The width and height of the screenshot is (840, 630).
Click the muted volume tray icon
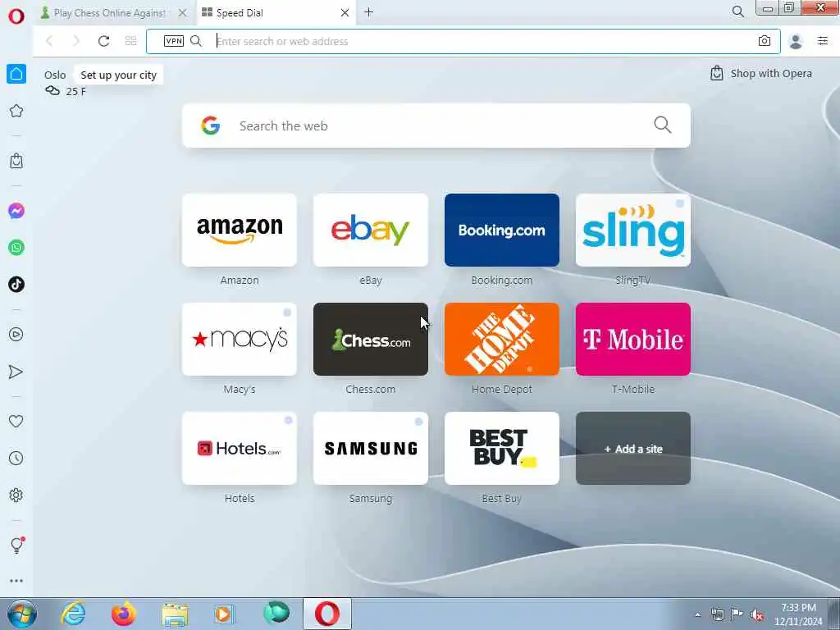[x=757, y=615]
